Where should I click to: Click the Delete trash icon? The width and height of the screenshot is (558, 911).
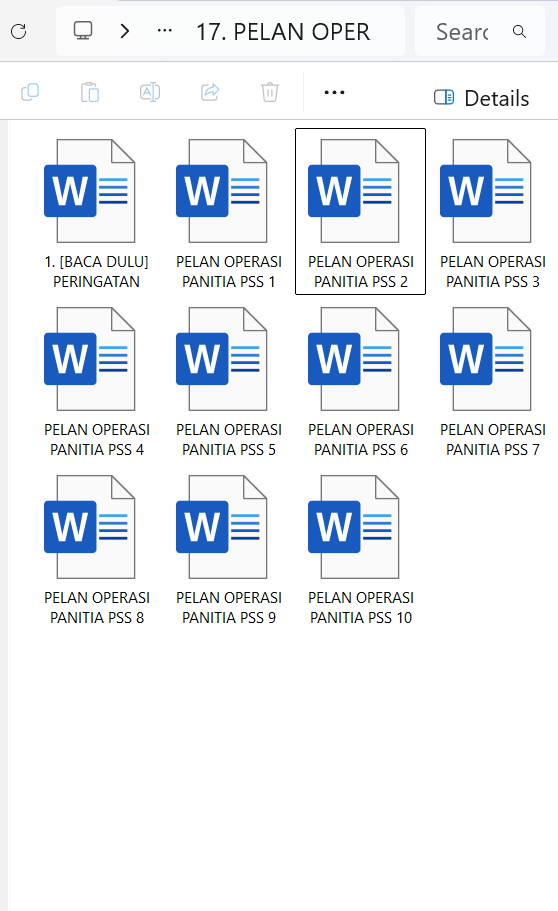(x=270, y=92)
